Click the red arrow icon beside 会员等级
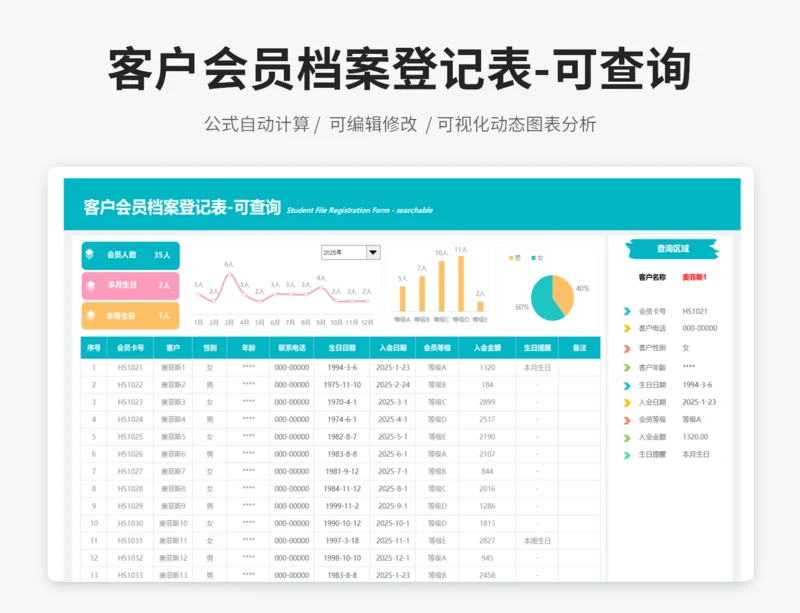 [627, 420]
